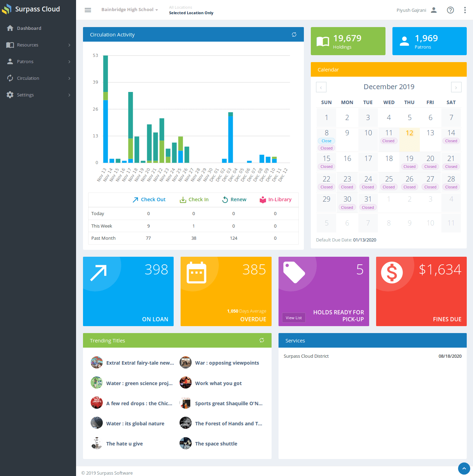473x476 pixels.
Task: Refresh the Trending Titles list
Action: pyautogui.click(x=262, y=340)
